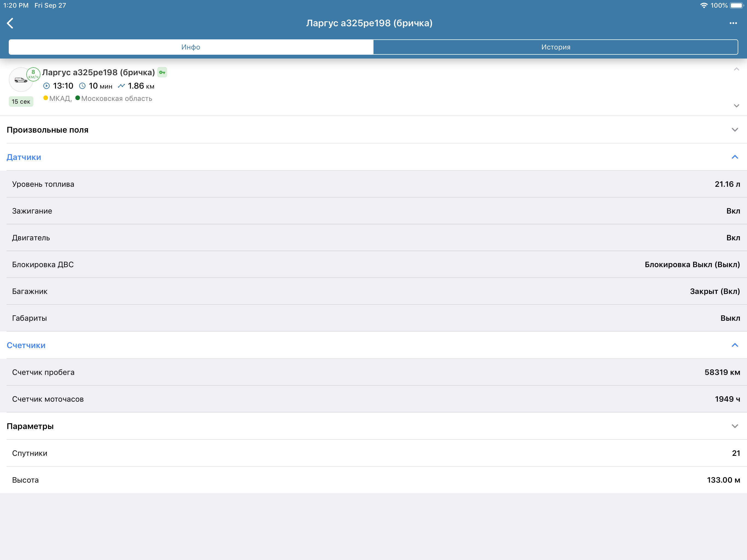Tap the mileage graph icon beside 1.86 км
The height and width of the screenshot is (560, 747).
(x=121, y=86)
